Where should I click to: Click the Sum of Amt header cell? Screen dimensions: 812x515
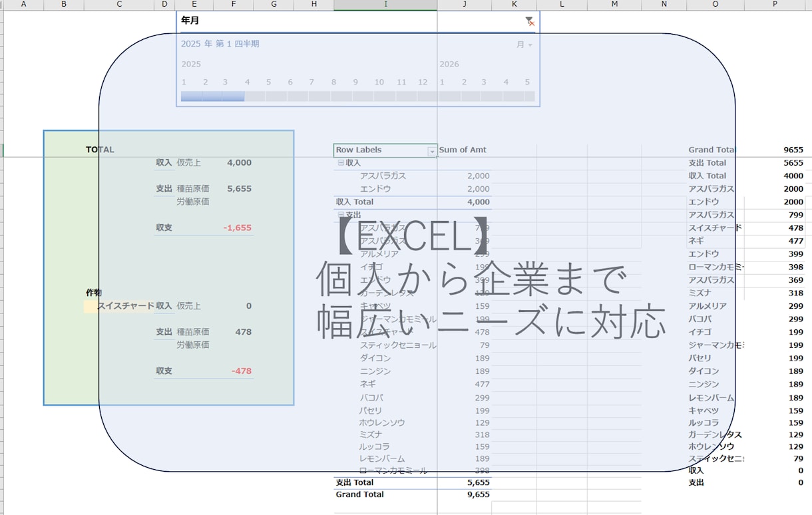tap(463, 150)
